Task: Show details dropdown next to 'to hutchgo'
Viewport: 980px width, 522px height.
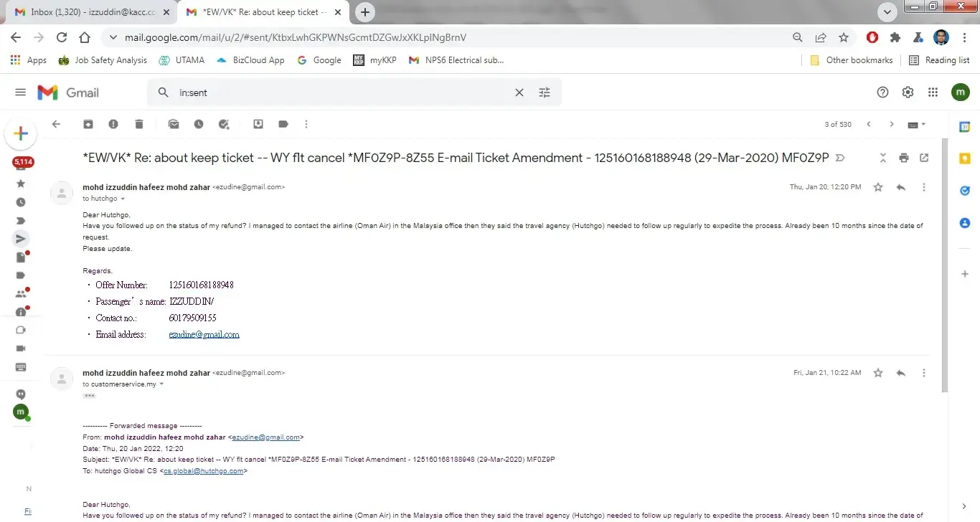Action: (x=123, y=199)
